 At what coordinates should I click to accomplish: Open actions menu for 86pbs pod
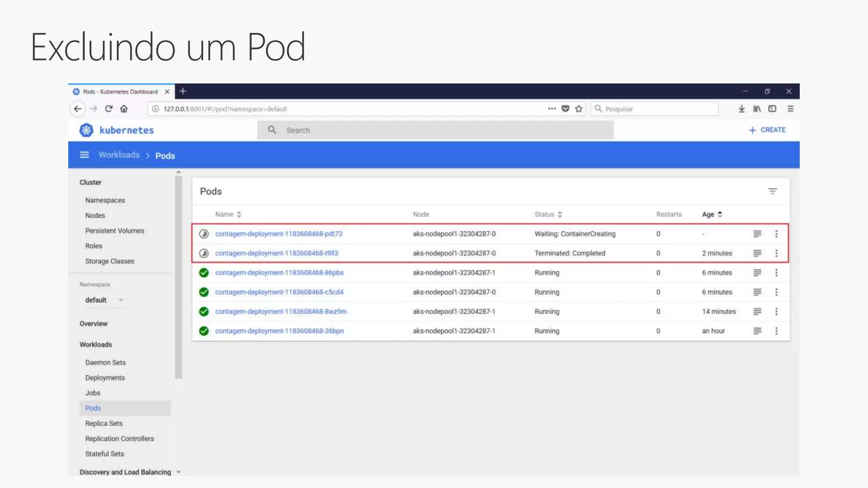click(776, 273)
